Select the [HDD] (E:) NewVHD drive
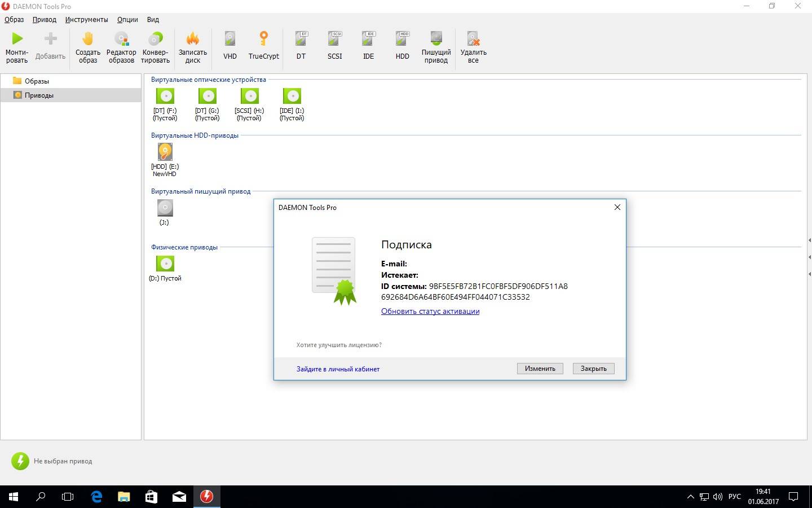The height and width of the screenshot is (508, 812). point(165,152)
